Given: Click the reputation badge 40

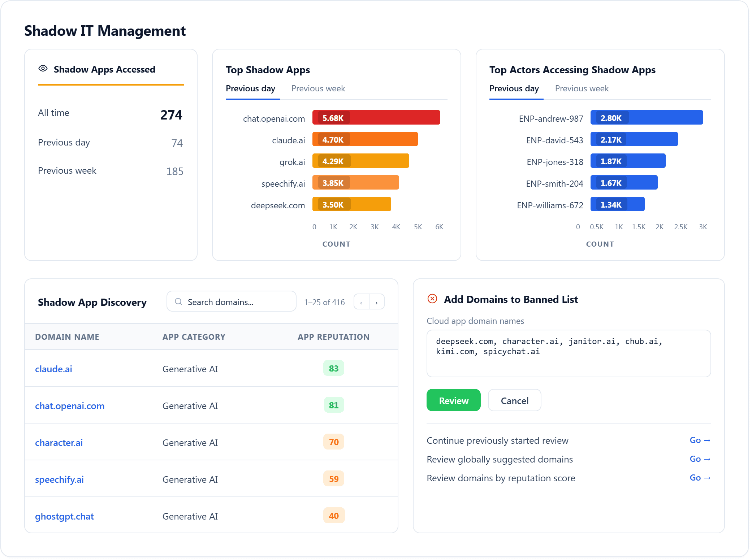Looking at the screenshot, I should click(x=334, y=516).
